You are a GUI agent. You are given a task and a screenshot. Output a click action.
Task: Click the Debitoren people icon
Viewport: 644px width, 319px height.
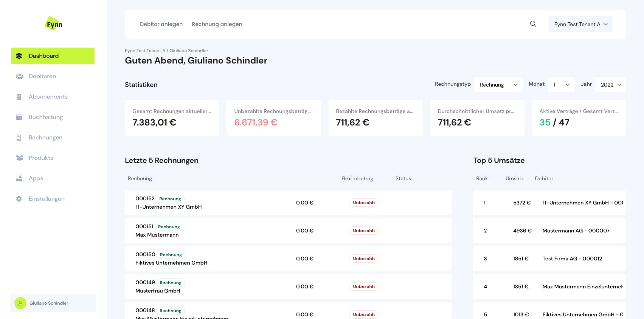point(19,76)
